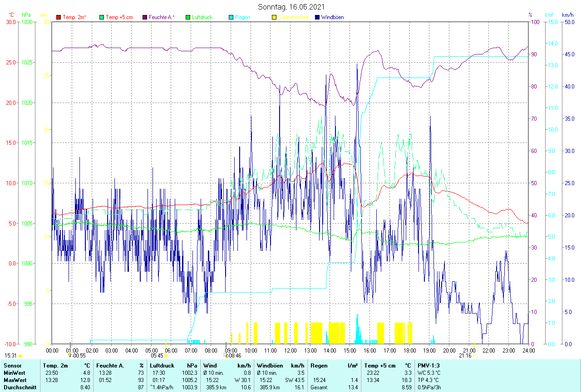
Task: Click the Temp +5 cm column header in table
Action: click(x=380, y=365)
